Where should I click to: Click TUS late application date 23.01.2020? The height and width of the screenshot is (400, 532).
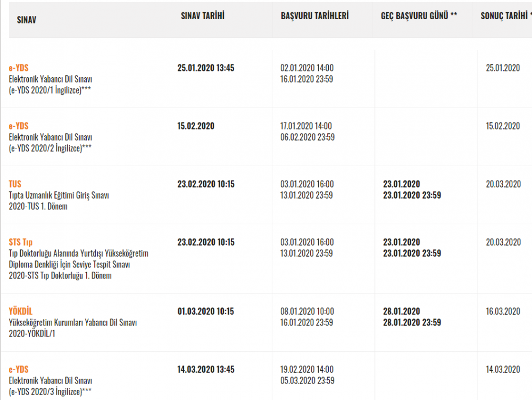point(401,184)
